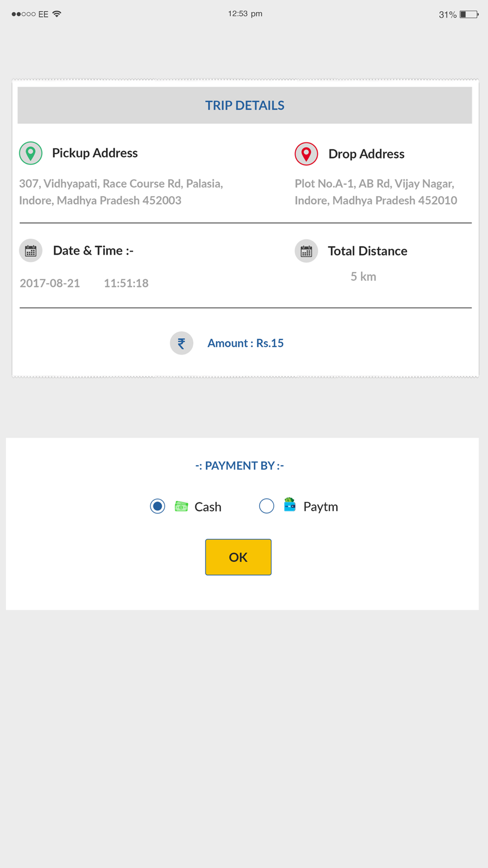The height and width of the screenshot is (868, 488).
Task: Tap the Wi-Fi status icon
Action: tap(57, 14)
